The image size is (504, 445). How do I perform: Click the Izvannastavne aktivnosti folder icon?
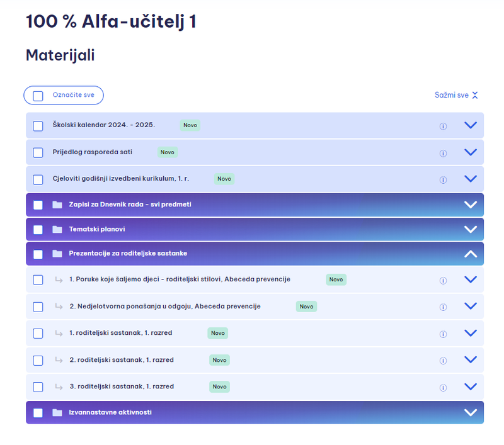[57, 412]
